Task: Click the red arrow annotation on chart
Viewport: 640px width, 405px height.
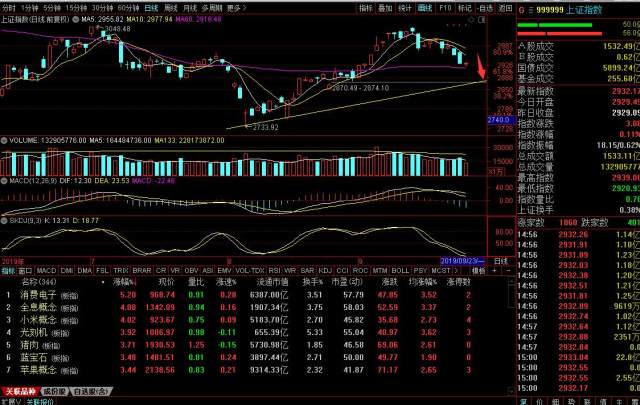Action: 483,70
